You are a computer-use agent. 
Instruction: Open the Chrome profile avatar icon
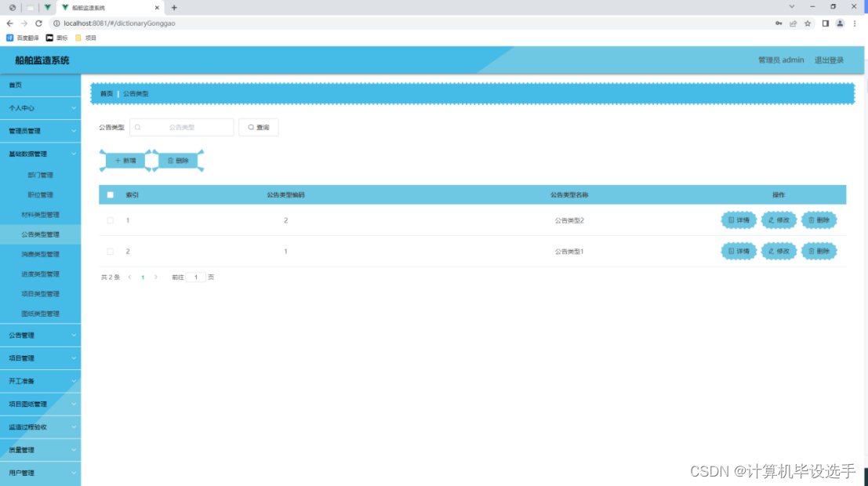click(840, 24)
